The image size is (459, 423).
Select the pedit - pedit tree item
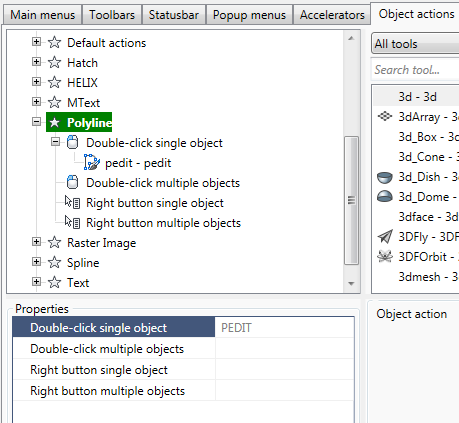(138, 163)
